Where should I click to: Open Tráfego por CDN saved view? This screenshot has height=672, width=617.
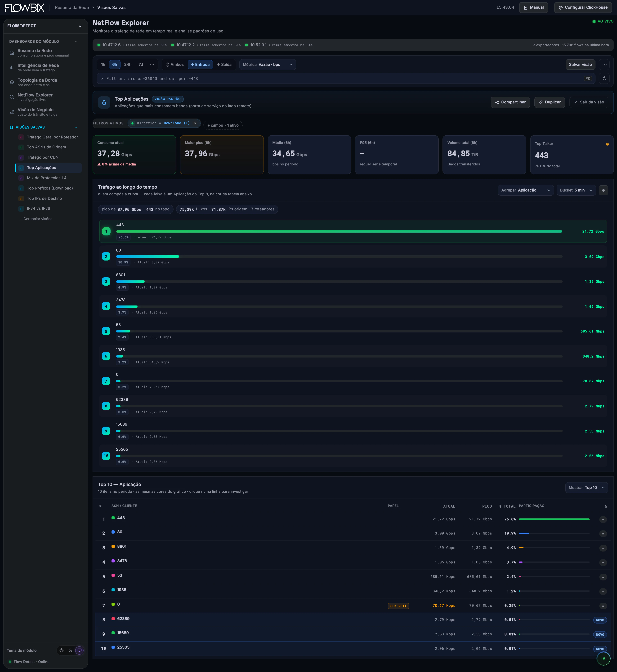49,158
